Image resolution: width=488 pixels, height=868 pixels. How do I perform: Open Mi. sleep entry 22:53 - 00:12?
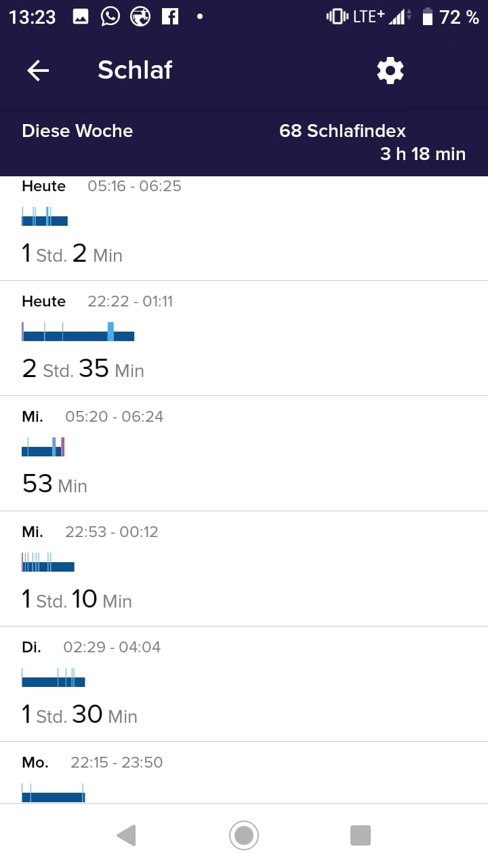244,570
